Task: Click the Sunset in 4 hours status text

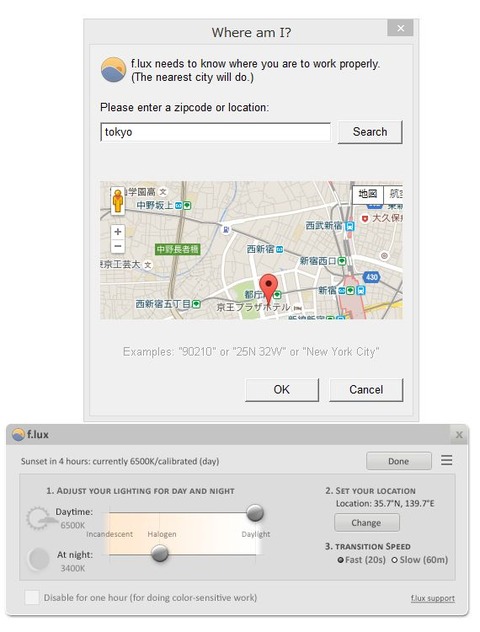Action: pos(120,461)
